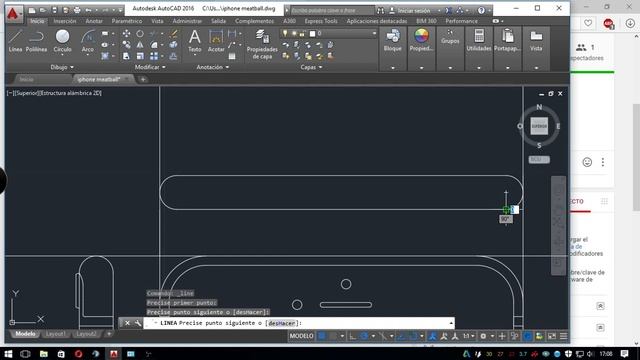
Task: Click the Rotate tool in Modificar
Action: (x=140, y=33)
